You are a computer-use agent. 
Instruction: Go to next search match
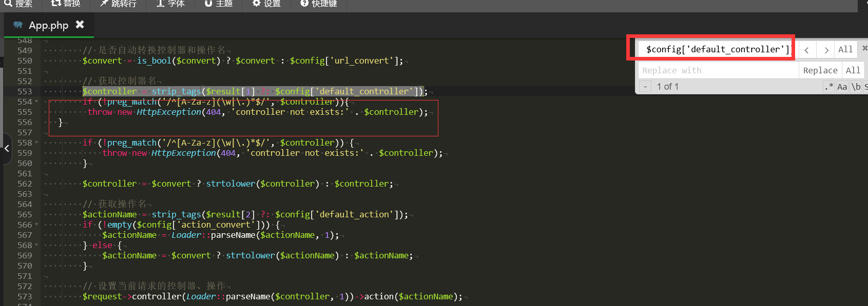coord(826,50)
